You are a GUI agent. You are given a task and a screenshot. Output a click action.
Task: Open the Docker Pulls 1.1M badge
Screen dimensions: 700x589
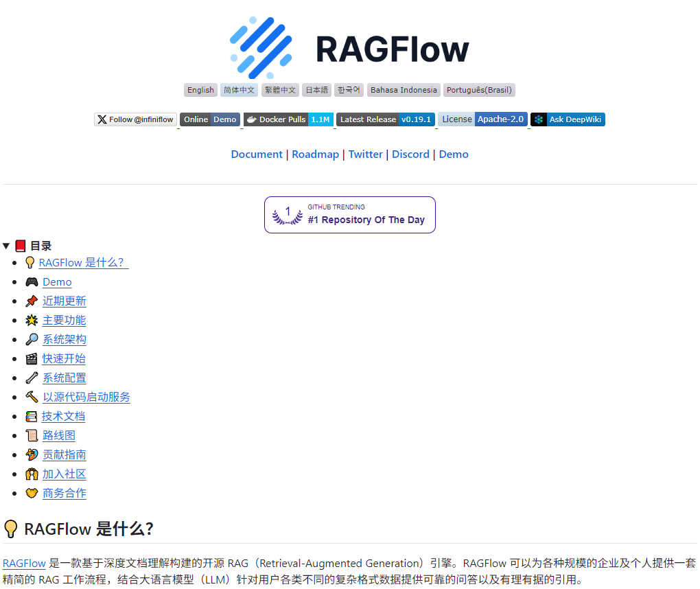point(288,119)
